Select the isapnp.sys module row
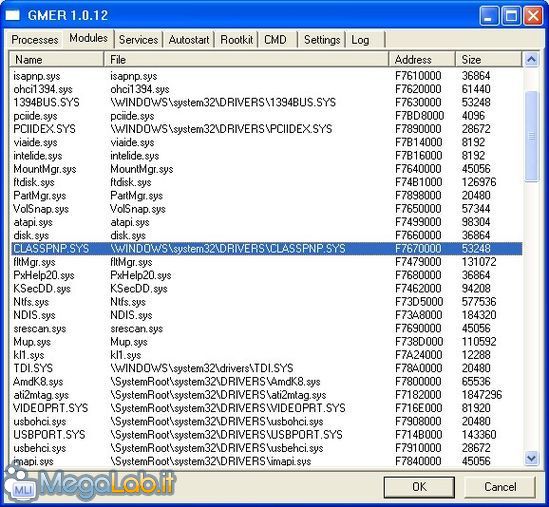Screen dimensions: 549x507 point(267,76)
